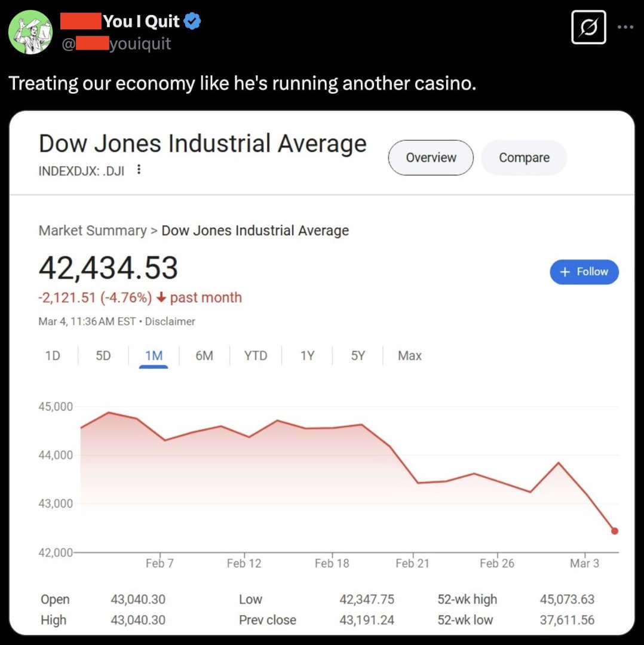The width and height of the screenshot is (644, 645).
Task: Click the 42,434.53 price value
Action: click(108, 268)
